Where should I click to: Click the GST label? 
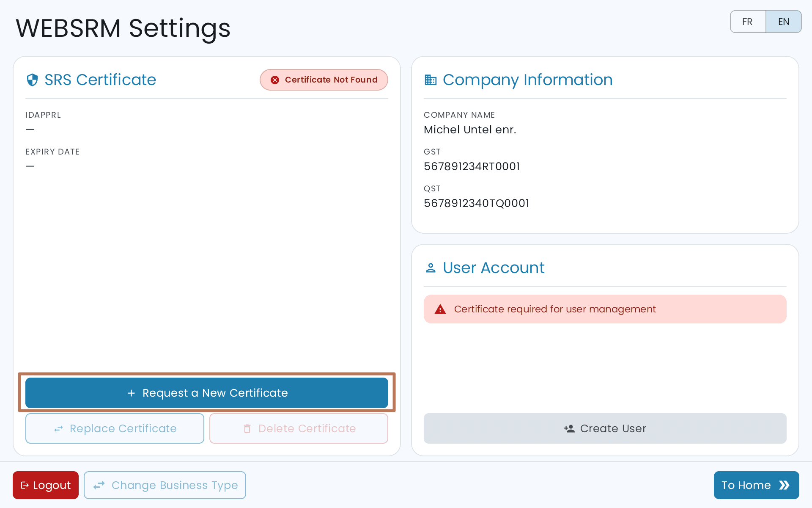(432, 152)
